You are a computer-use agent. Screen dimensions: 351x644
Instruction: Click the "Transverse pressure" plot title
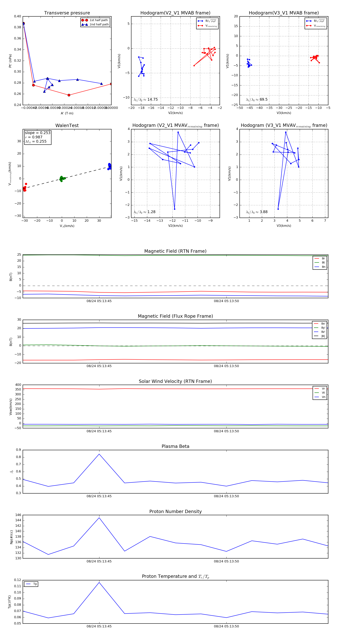click(x=67, y=13)
